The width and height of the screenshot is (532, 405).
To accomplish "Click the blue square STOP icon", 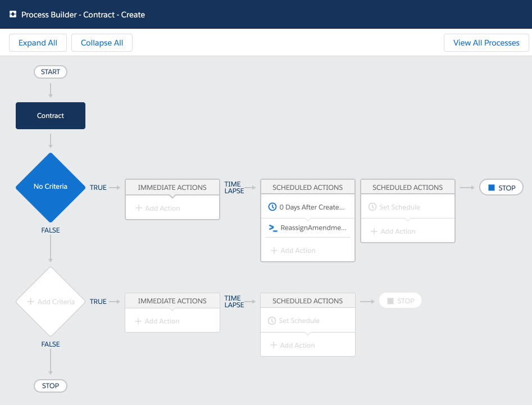I will (x=492, y=188).
